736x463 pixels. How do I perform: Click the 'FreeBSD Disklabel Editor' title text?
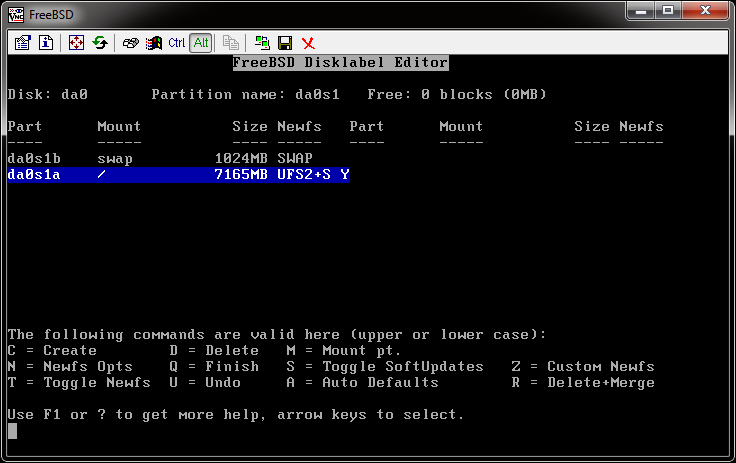(341, 62)
